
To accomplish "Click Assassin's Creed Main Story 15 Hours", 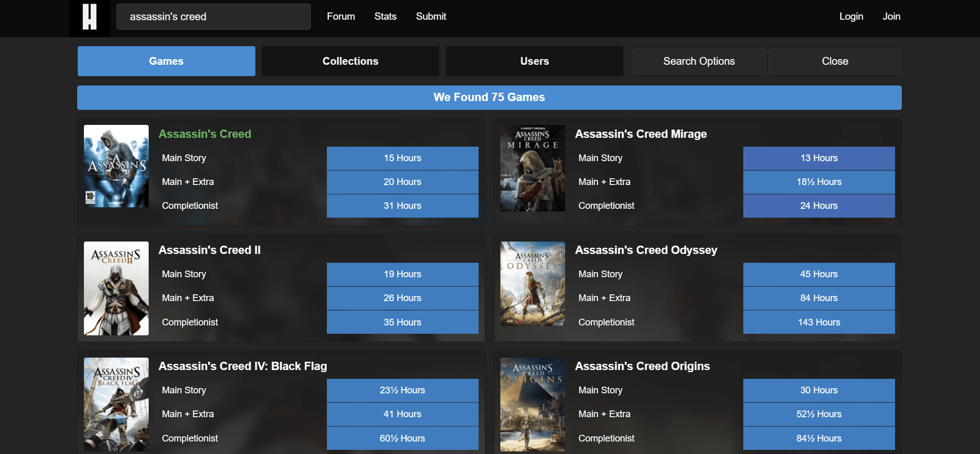I will (402, 158).
